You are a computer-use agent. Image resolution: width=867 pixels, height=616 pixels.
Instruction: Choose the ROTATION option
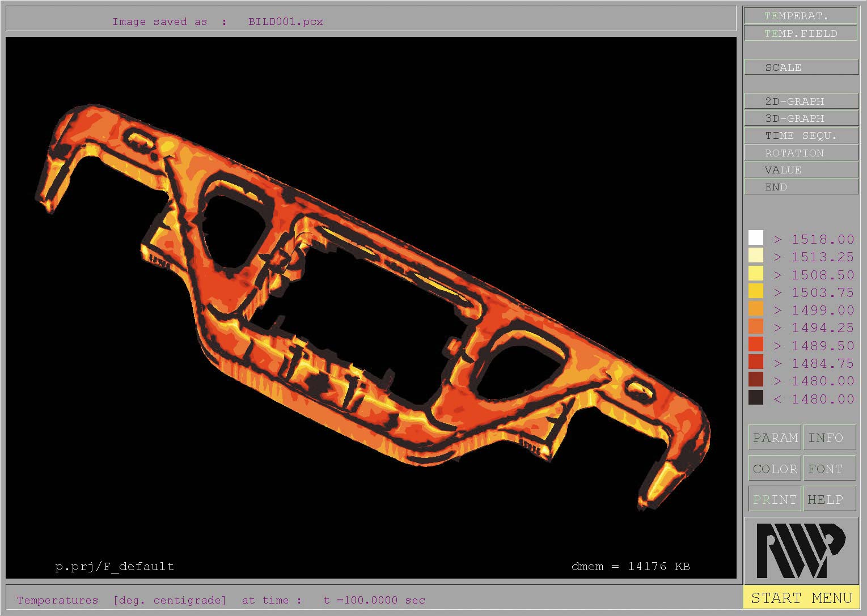coord(801,153)
